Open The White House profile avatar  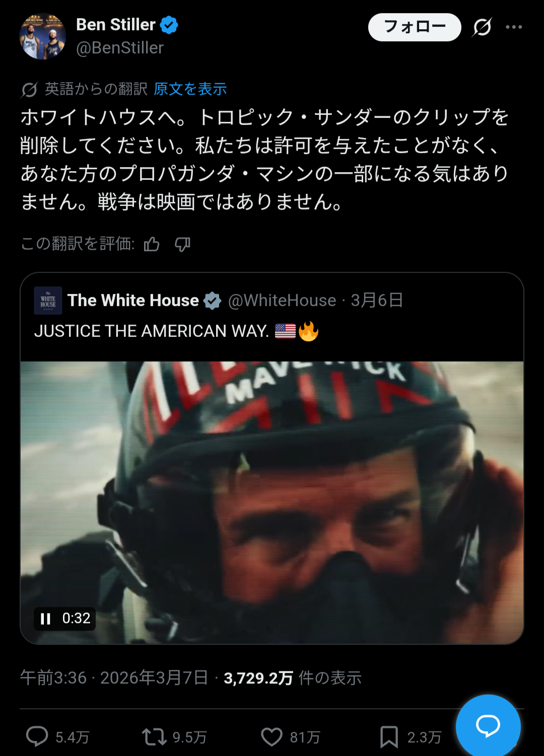coord(48,300)
